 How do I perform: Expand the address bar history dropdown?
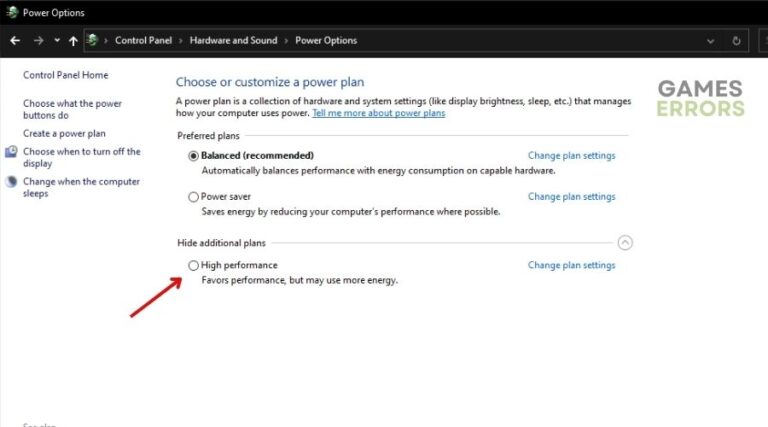point(710,41)
